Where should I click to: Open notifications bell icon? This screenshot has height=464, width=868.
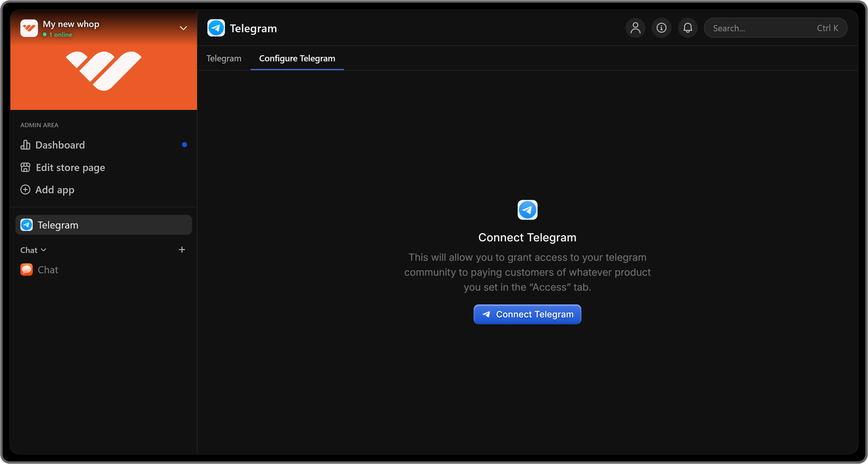pos(688,28)
